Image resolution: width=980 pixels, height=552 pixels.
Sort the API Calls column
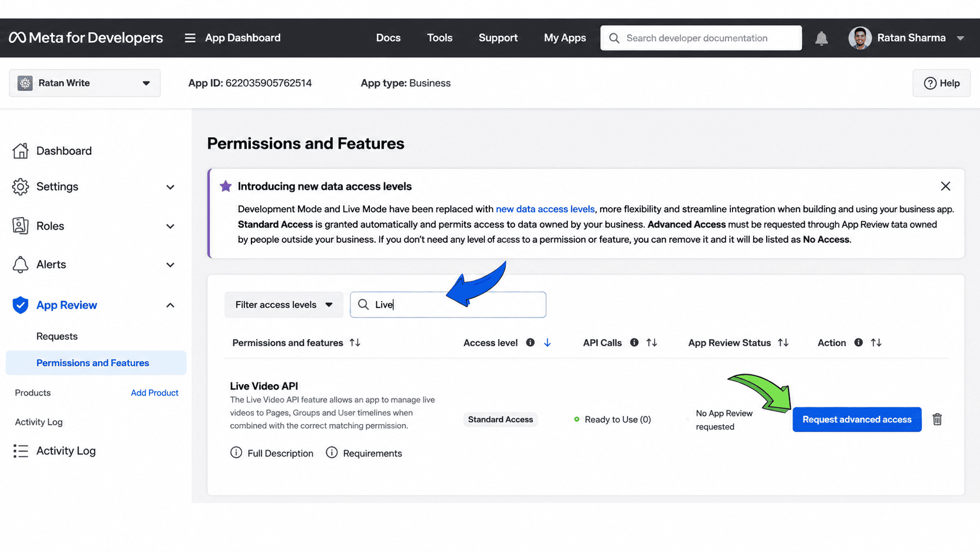click(x=652, y=343)
